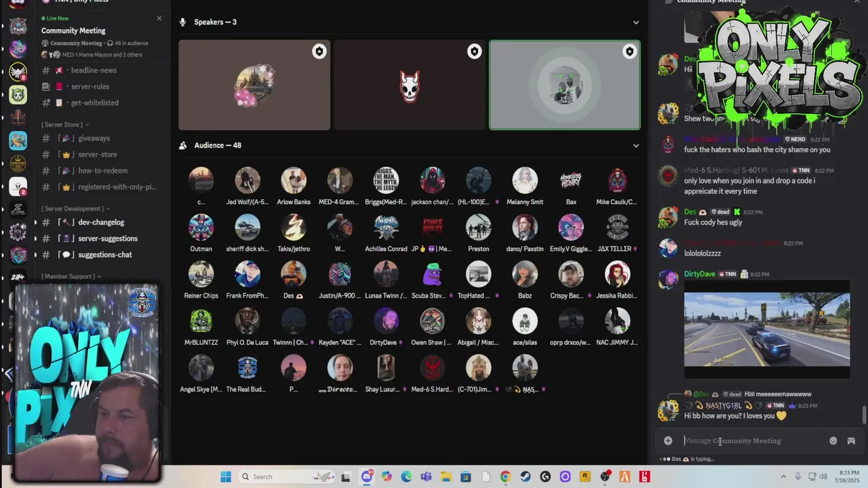Click Babz avatar in the audience

coord(525,274)
